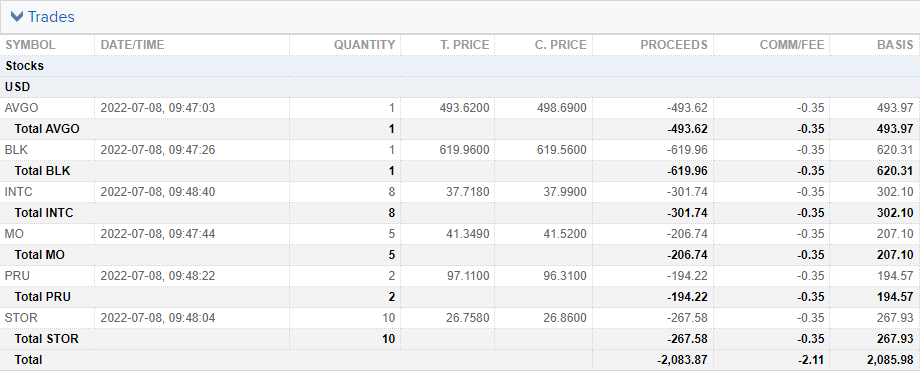The height and width of the screenshot is (374, 920).
Task: Click AVGO closing price 498.6900
Action: (562, 108)
